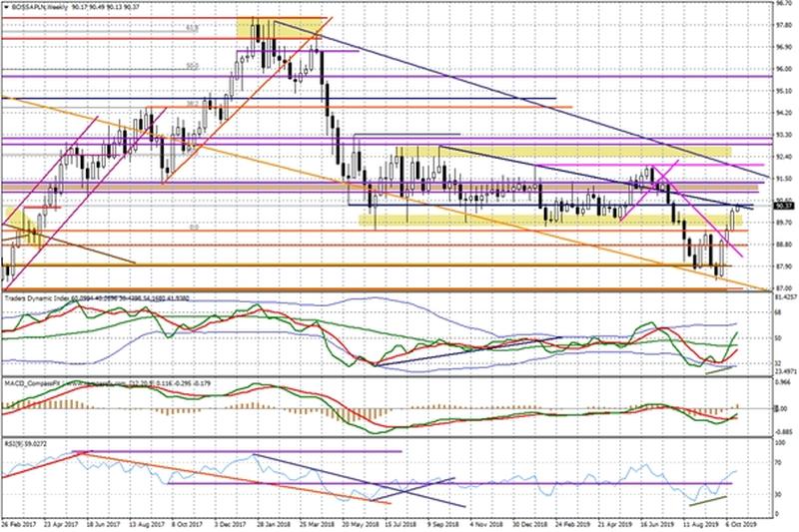Click the RSI 70 level label on the right scale
799x532 pixels.
[781, 462]
